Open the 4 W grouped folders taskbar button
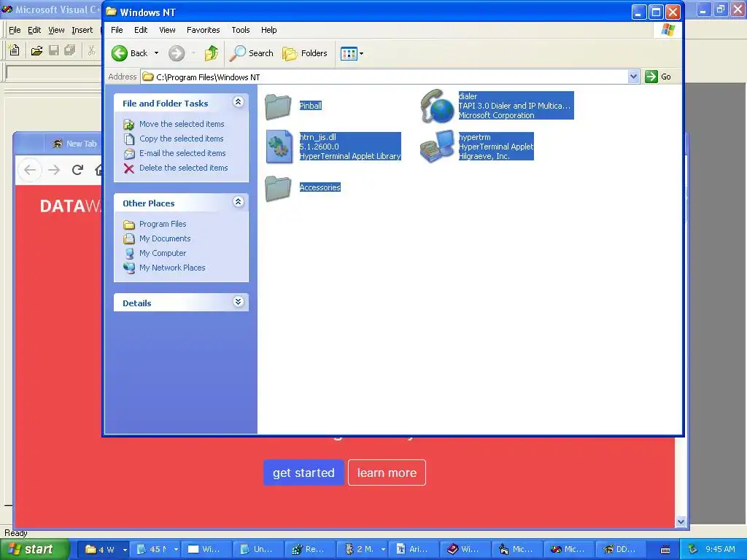Screen dimensions: 747x560 103,549
